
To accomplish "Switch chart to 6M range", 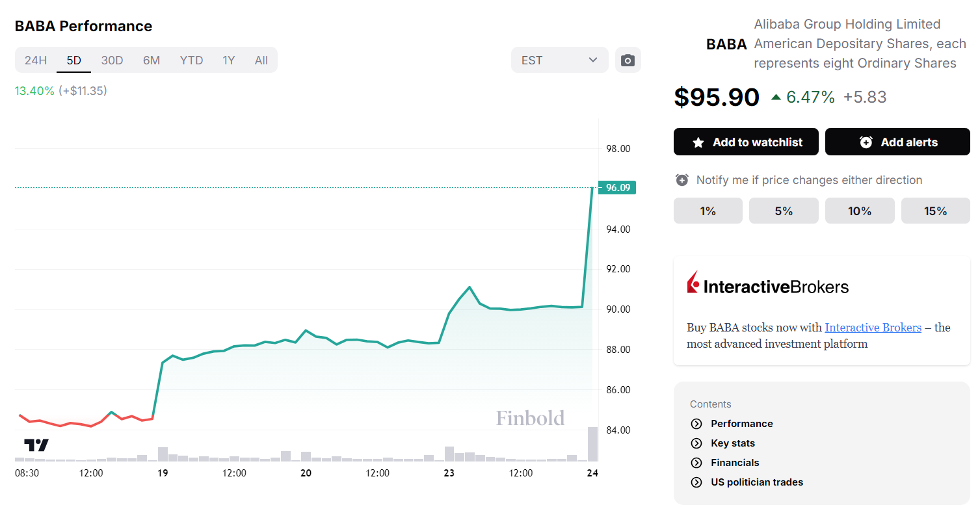I will [x=152, y=60].
